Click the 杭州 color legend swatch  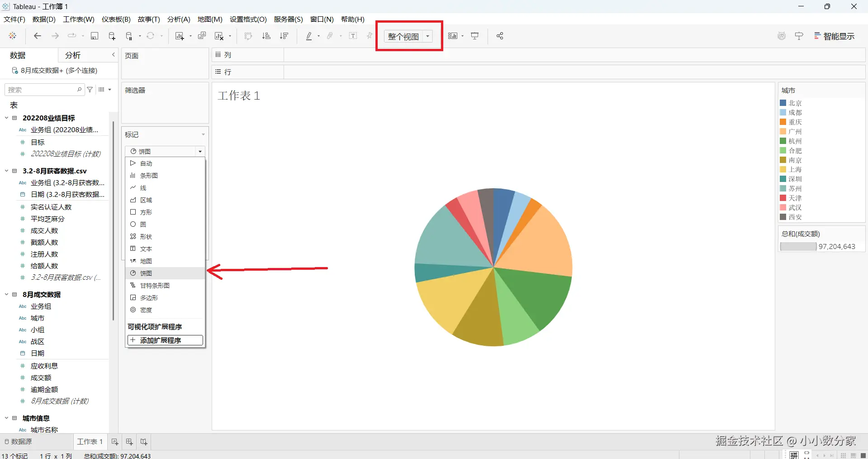(x=783, y=141)
